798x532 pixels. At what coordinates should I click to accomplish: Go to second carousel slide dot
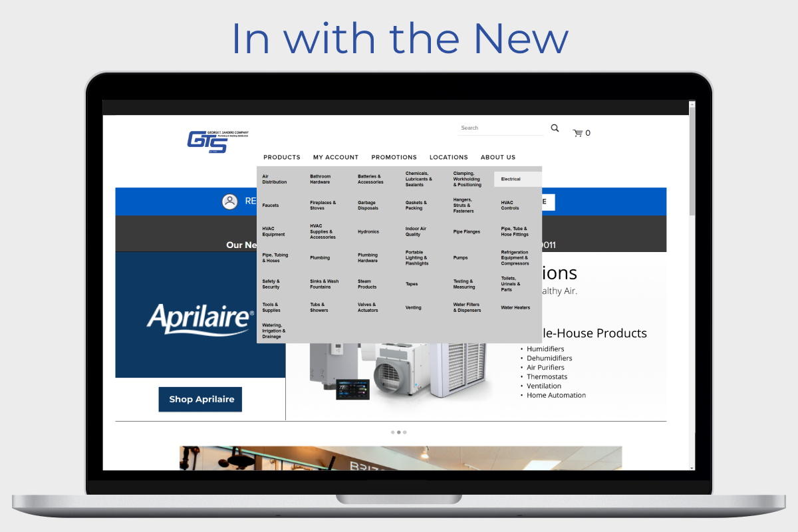[x=399, y=432]
